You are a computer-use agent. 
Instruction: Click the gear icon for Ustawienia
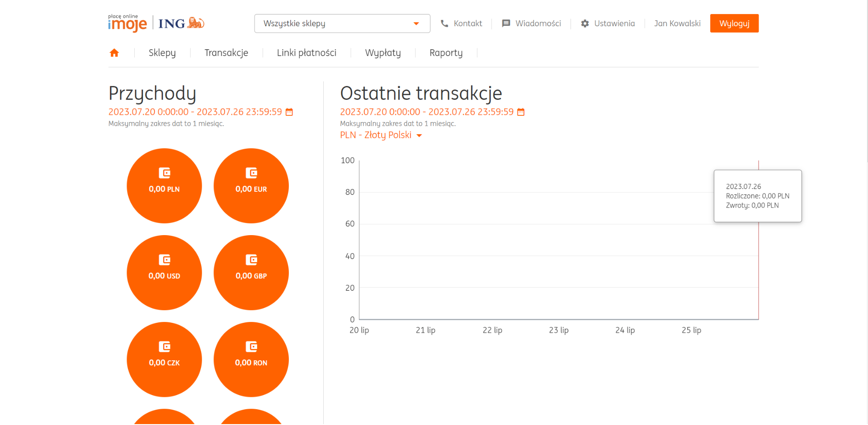[585, 24]
